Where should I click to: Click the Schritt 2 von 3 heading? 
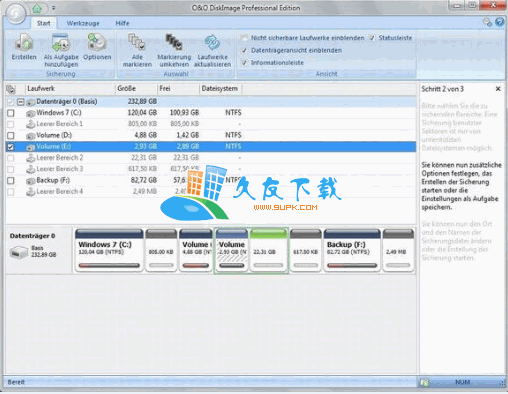pos(442,89)
